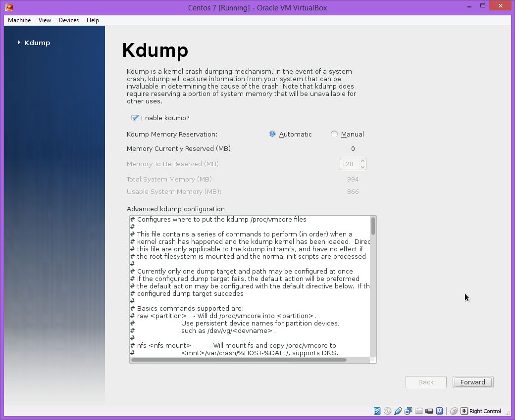The image size is (515, 420).
Task: Select the Manual memory reservation option
Action: (x=334, y=134)
